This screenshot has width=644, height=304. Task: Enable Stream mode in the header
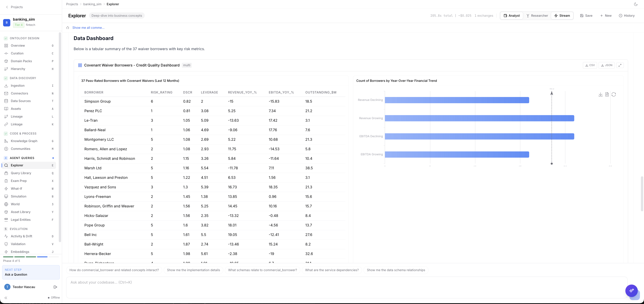562,15
